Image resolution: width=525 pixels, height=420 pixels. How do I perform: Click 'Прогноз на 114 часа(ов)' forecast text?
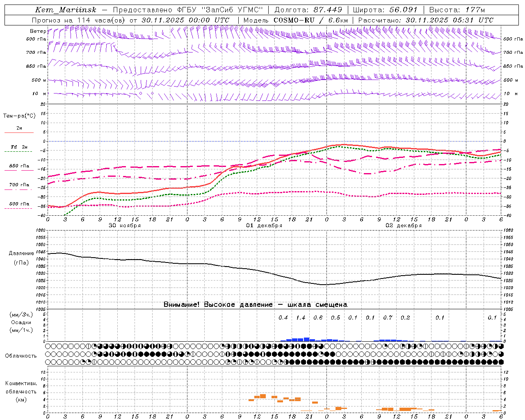pyautogui.click(x=79, y=20)
